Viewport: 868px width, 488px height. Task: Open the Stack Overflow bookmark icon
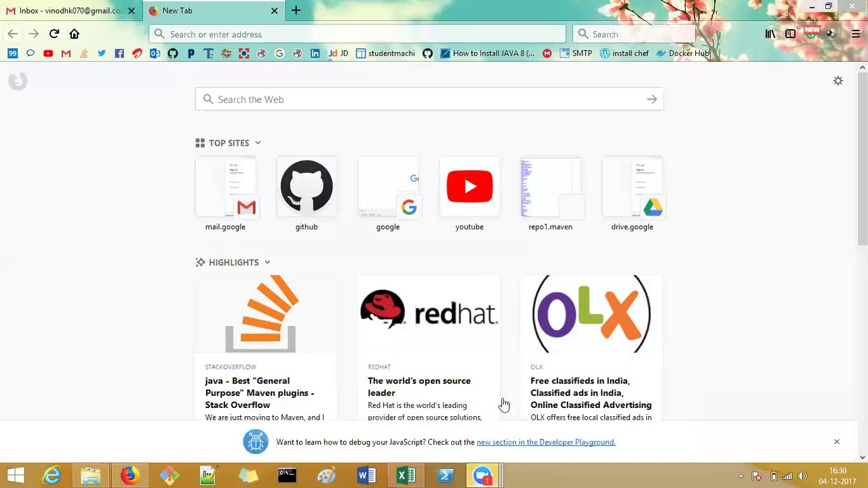click(x=83, y=54)
